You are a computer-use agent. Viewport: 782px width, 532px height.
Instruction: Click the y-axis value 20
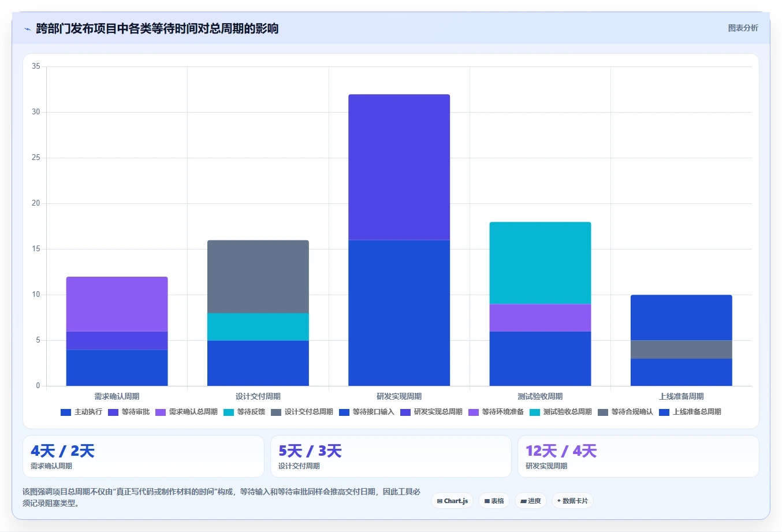[x=36, y=203]
